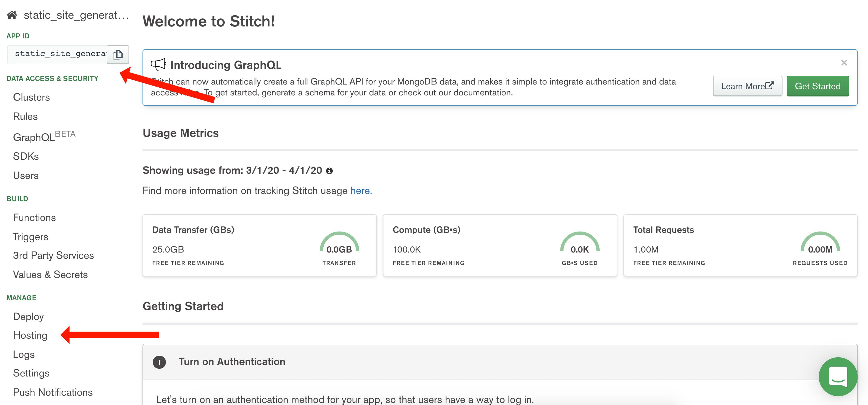
Task: Open the Intercom chat bubble
Action: 838,376
